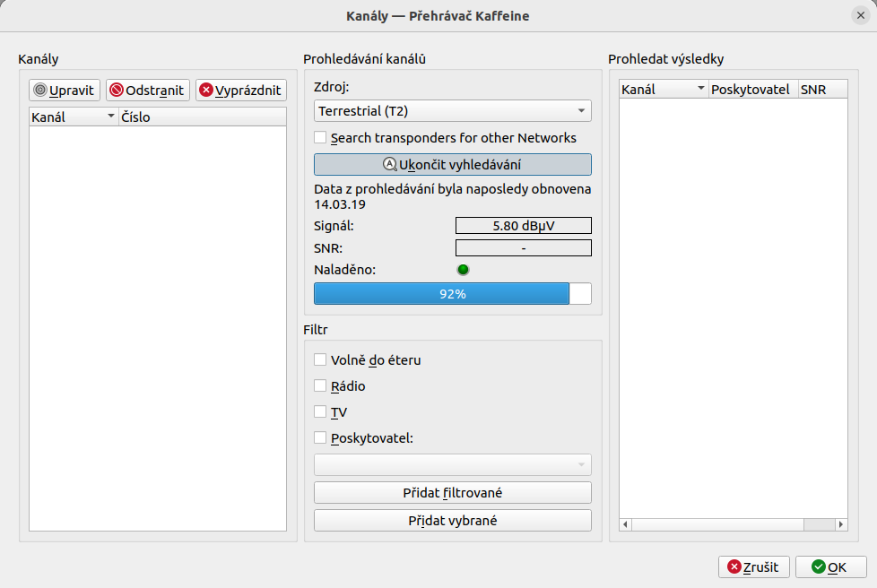Enable the TV filter checkbox

320,412
